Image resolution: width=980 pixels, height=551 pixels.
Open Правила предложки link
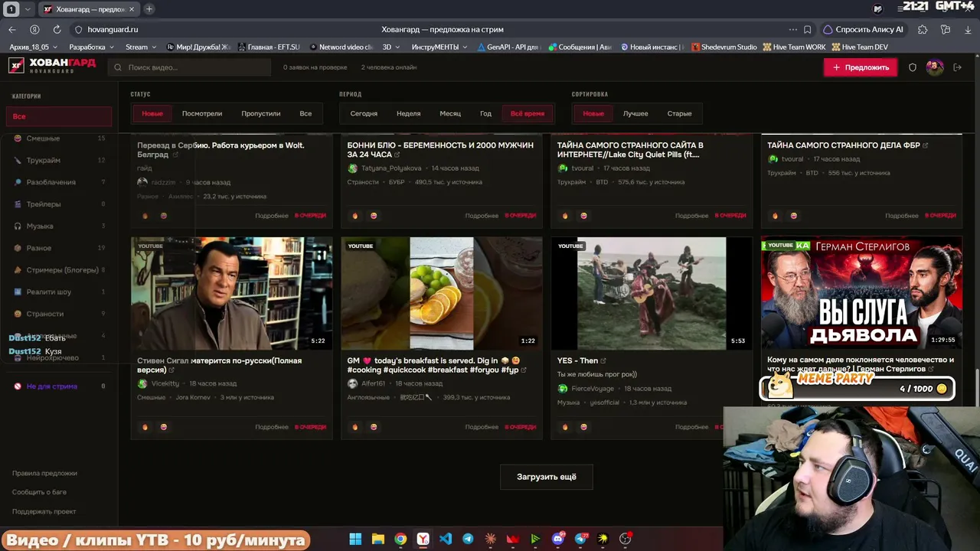[x=44, y=473]
